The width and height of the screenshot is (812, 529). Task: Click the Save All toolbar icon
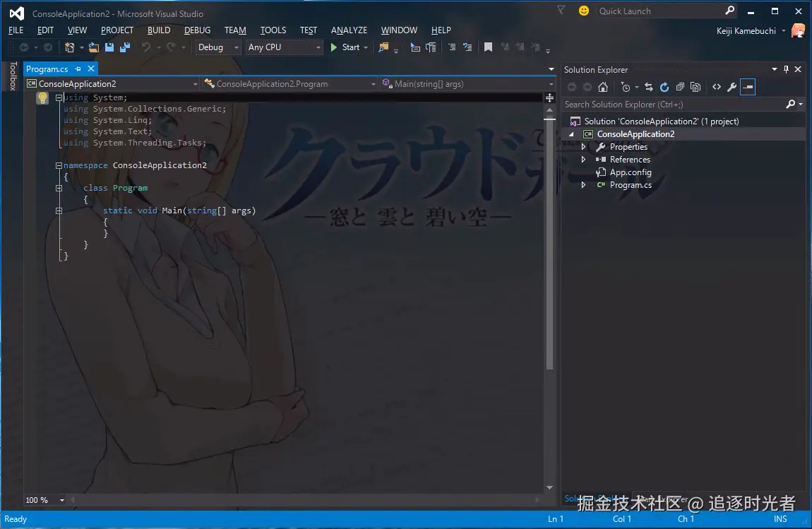(125, 47)
